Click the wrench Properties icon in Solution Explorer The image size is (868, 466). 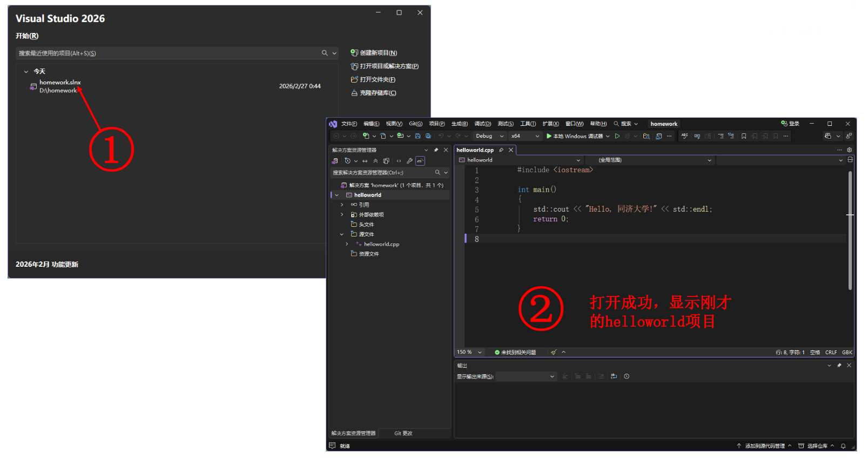(409, 161)
